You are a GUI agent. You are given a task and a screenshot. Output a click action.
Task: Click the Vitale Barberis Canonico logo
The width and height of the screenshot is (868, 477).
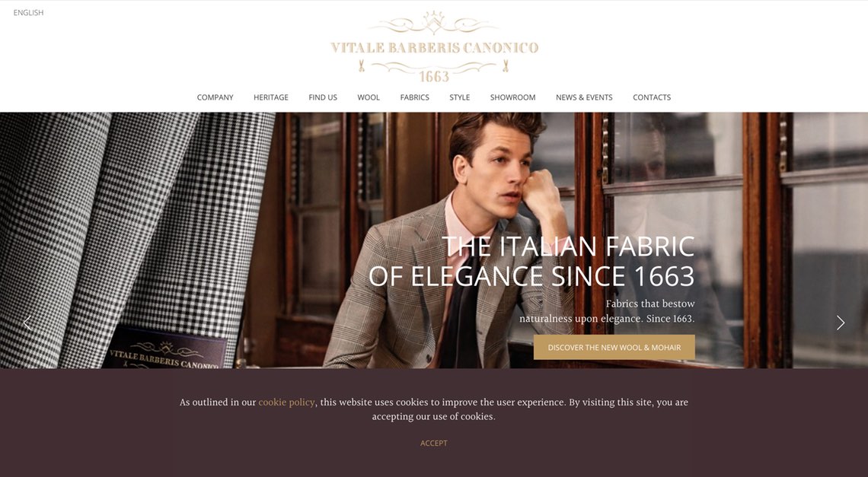[x=434, y=47]
